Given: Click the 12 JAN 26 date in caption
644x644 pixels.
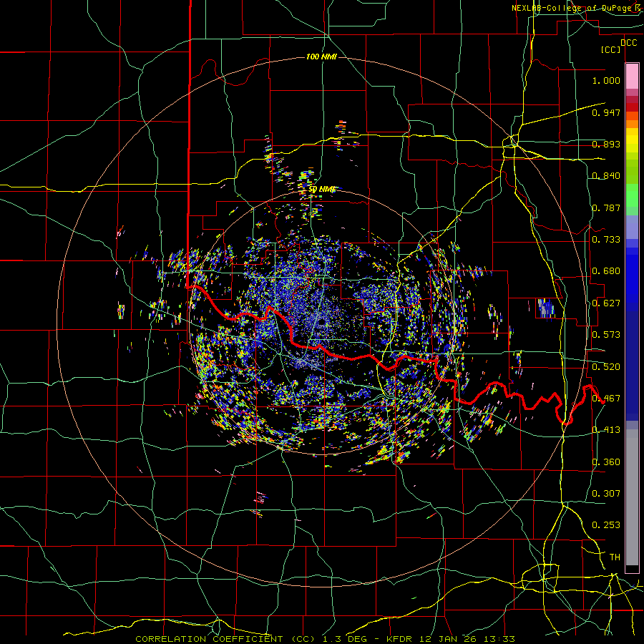Looking at the screenshot, I should pos(448,639).
